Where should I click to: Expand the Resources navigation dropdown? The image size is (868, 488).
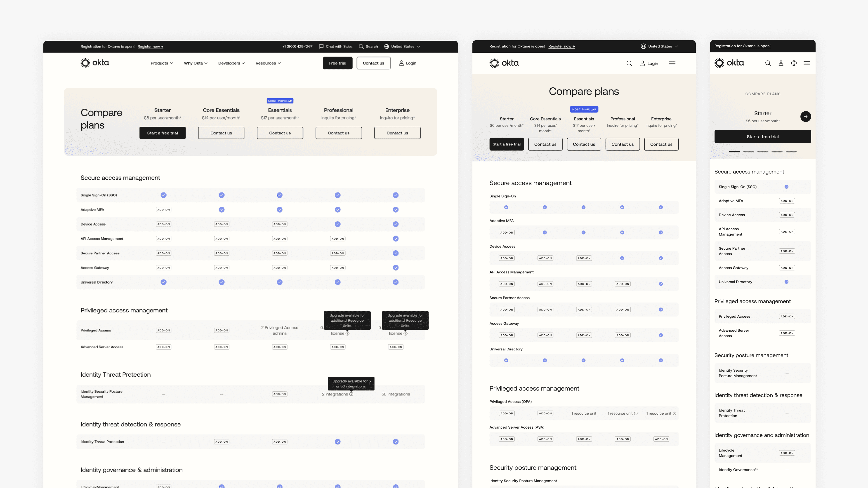pyautogui.click(x=268, y=63)
